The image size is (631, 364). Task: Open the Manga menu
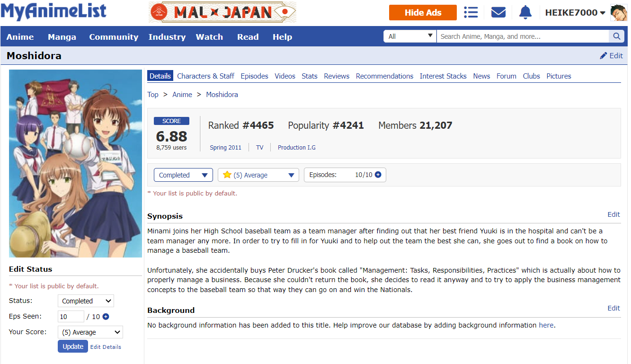coord(62,37)
